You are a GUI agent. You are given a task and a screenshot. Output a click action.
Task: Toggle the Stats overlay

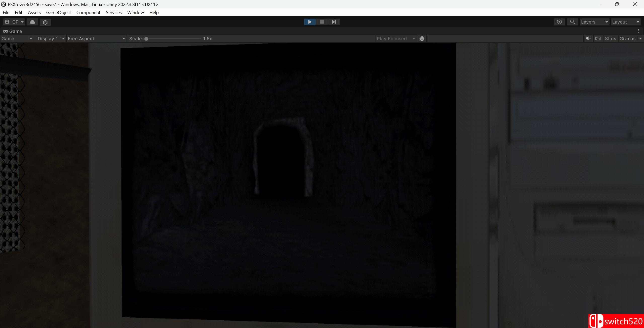tap(610, 38)
